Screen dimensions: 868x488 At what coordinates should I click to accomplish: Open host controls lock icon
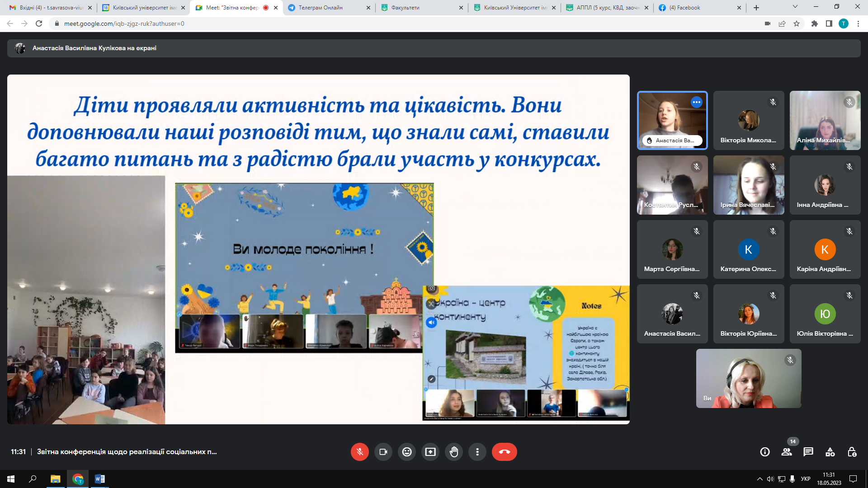852,452
